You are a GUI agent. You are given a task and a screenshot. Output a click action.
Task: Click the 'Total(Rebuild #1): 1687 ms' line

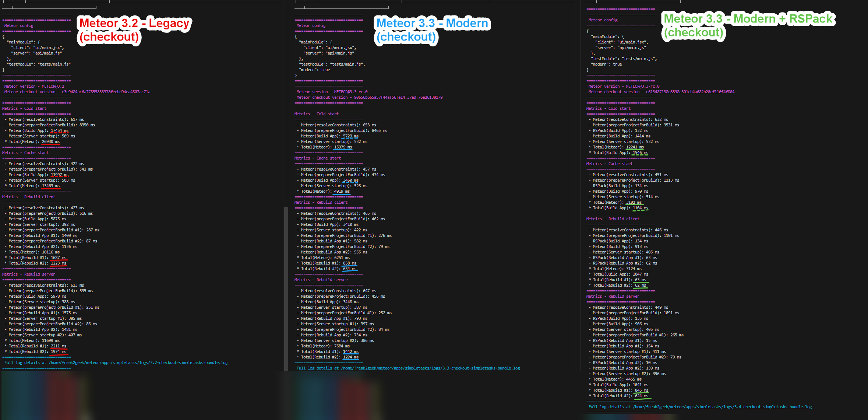pos(35,258)
